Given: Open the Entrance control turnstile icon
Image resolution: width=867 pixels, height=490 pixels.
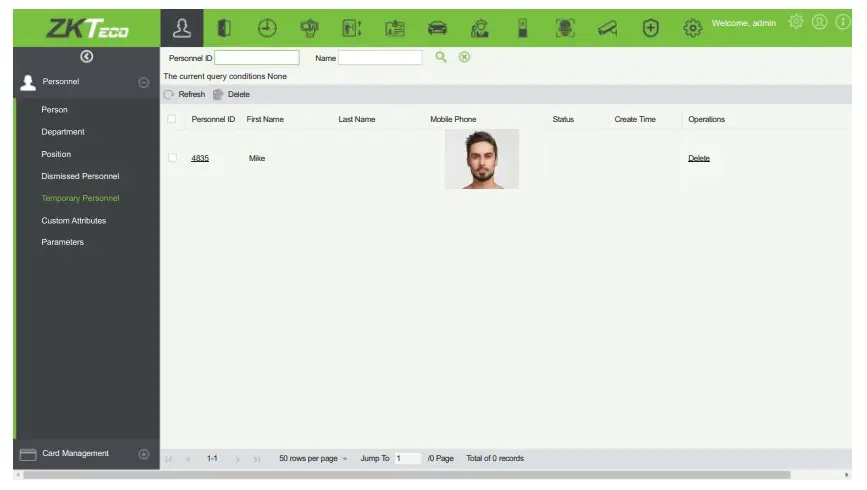Looking at the screenshot, I should [x=523, y=28].
